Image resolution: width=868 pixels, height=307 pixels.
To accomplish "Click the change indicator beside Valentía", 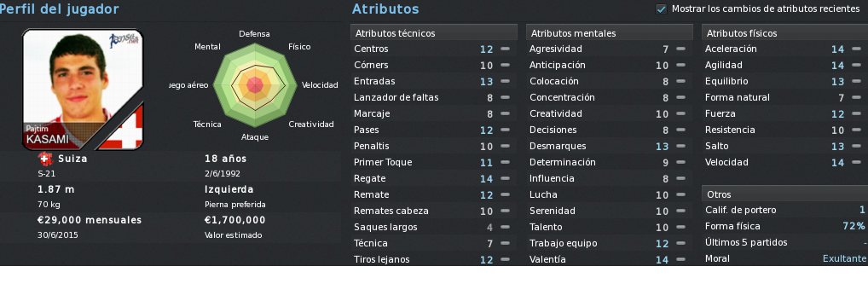I will 680,259.
